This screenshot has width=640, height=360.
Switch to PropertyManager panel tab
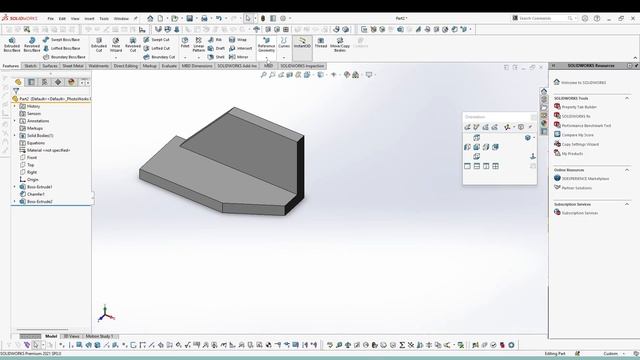click(x=31, y=82)
